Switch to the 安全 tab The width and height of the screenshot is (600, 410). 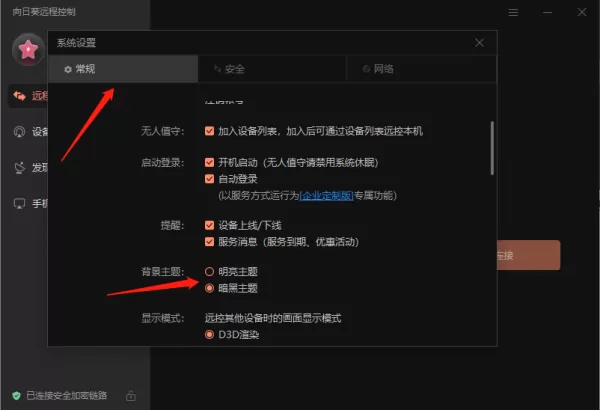tap(272, 69)
